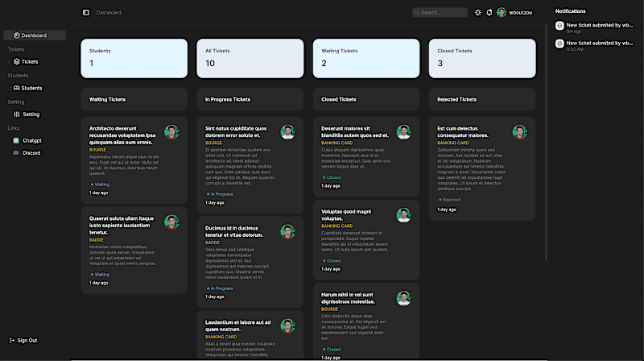Open the Setting sidebar item
644x361 pixels.
click(27, 114)
